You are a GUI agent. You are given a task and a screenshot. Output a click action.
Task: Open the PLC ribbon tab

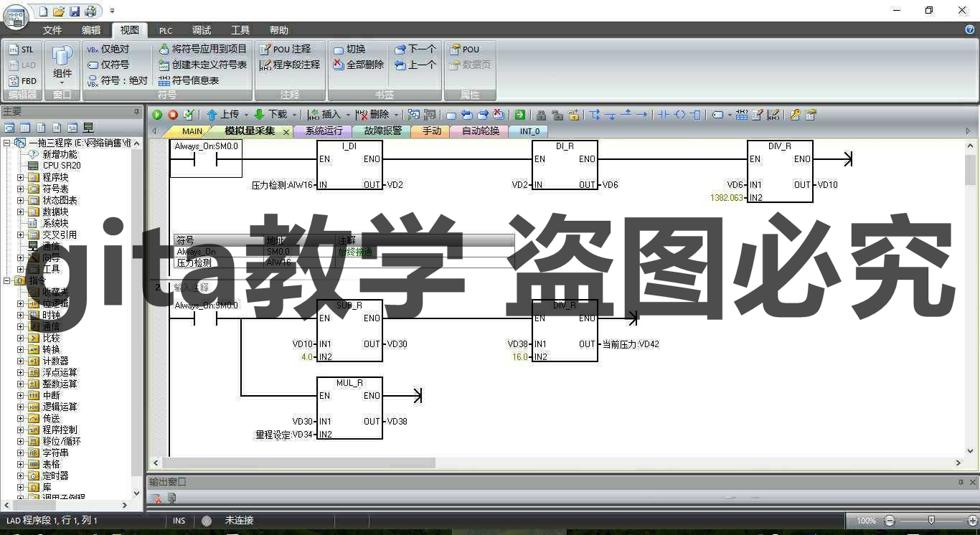tap(166, 30)
